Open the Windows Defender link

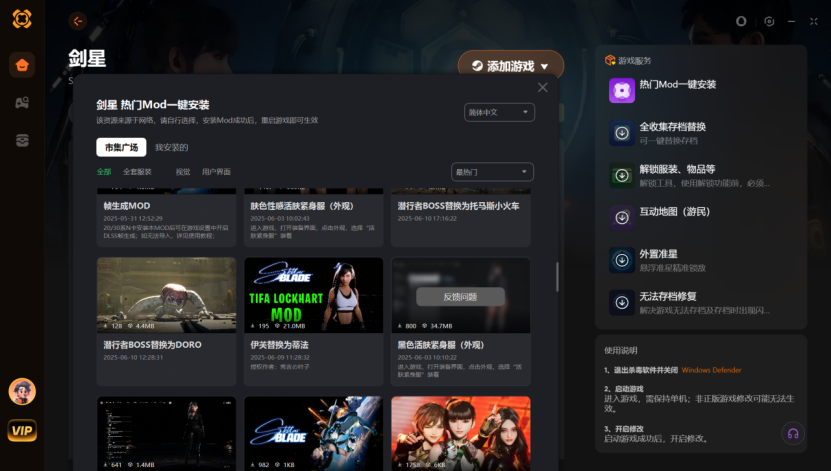pos(711,370)
